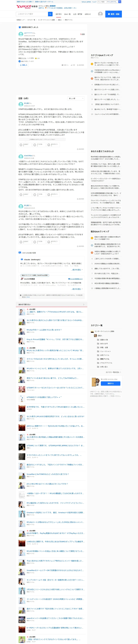Click 非公開 username on the 2026/1/11 15:47 answer
The height and width of the screenshot is (644, 138).
(x=26, y=103)
